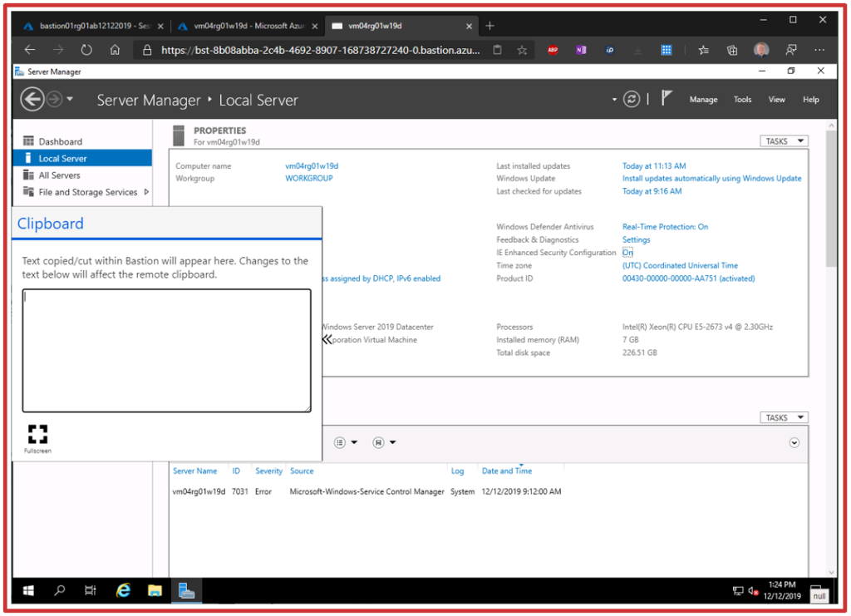Click 'Real-Time Protection: On' link
Viewport: 851px width, 616px height.
665,227
